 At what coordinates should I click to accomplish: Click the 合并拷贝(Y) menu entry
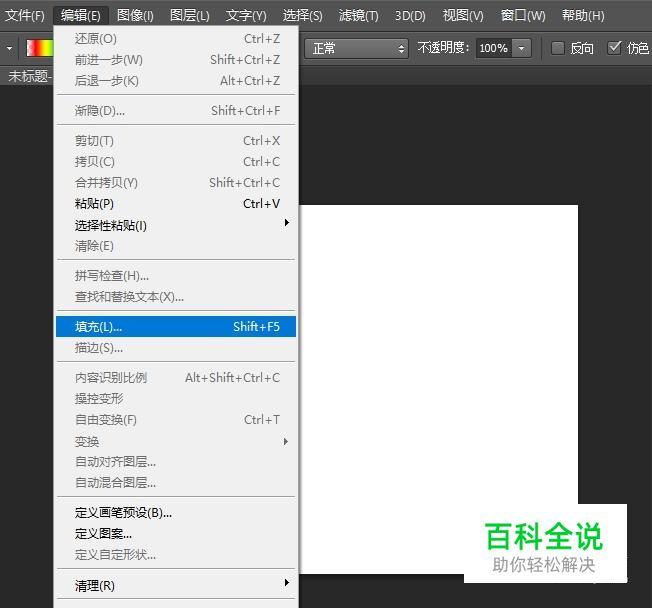point(176,183)
